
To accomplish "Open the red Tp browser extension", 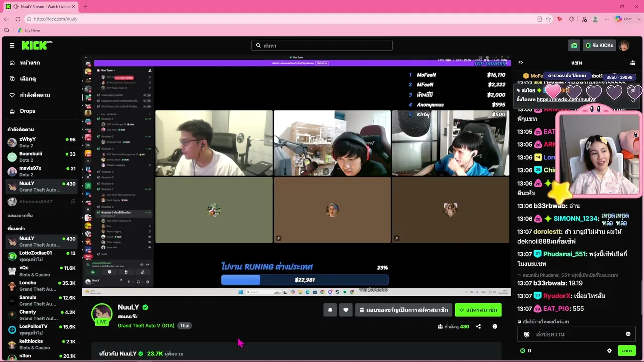I will [x=559, y=19].
